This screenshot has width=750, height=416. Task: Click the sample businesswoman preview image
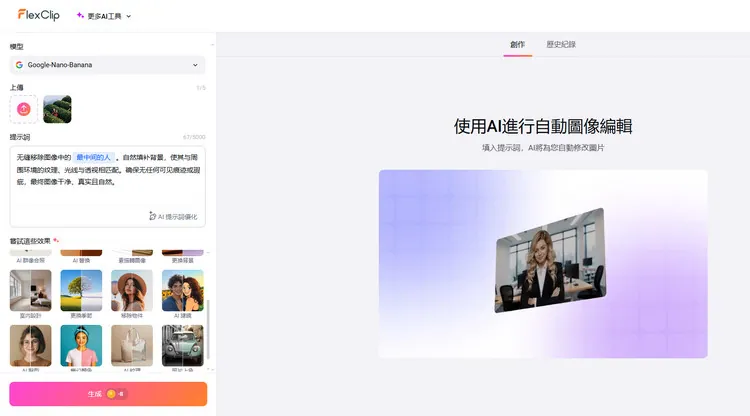coord(550,260)
